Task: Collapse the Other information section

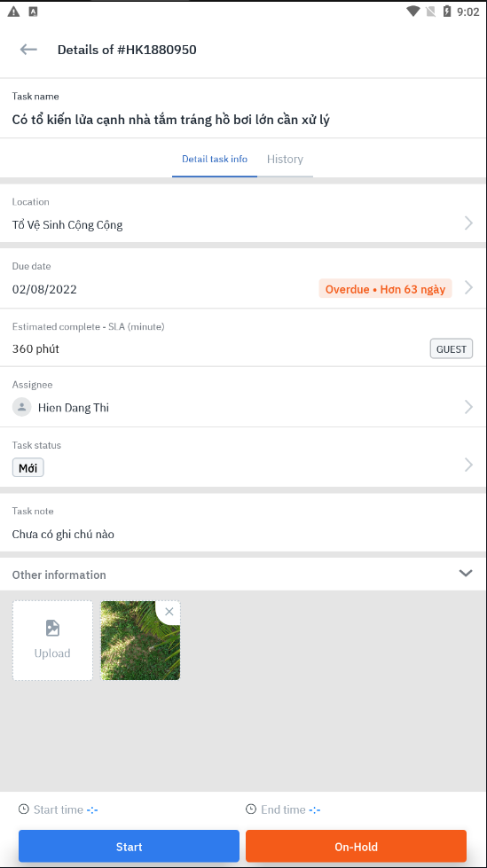Action: [x=466, y=573]
